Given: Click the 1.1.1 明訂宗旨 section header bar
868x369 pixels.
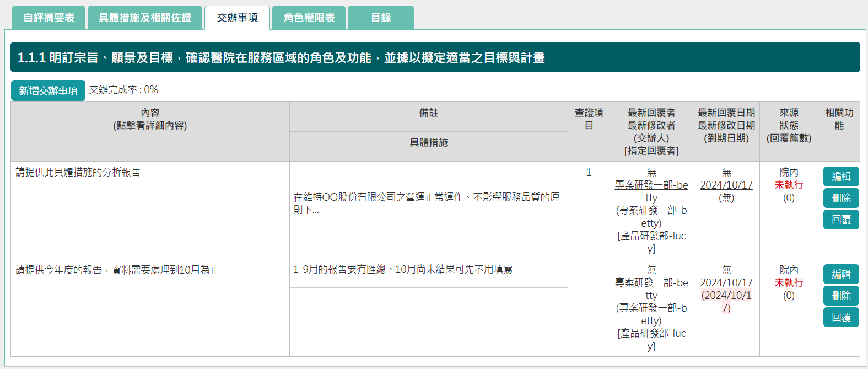Looking at the screenshot, I should [435, 57].
